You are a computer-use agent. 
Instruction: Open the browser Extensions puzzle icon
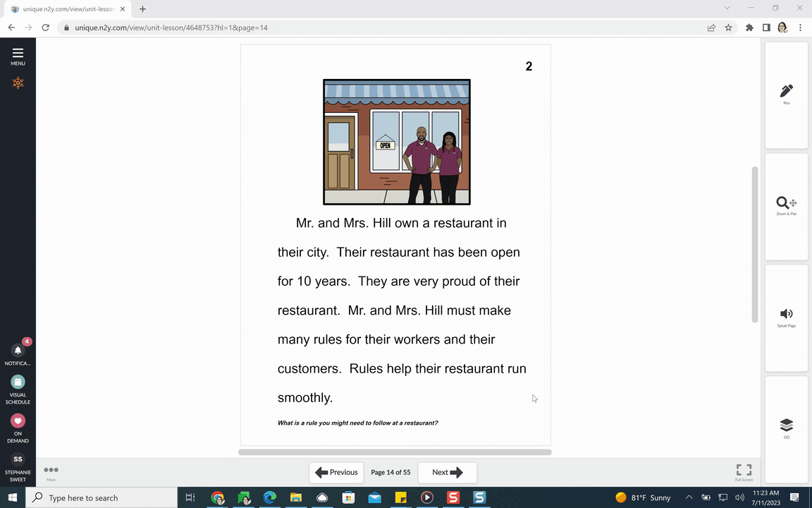(749, 28)
